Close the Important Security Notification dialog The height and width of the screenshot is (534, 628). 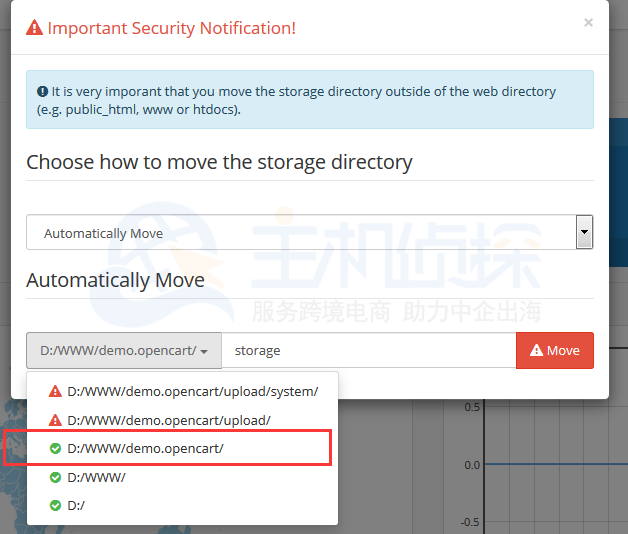click(588, 22)
